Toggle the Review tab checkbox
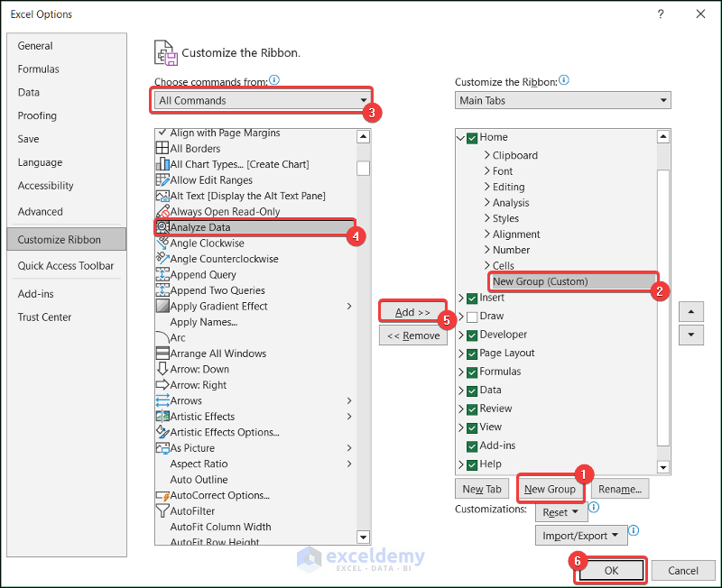The image size is (722, 588). click(x=471, y=409)
